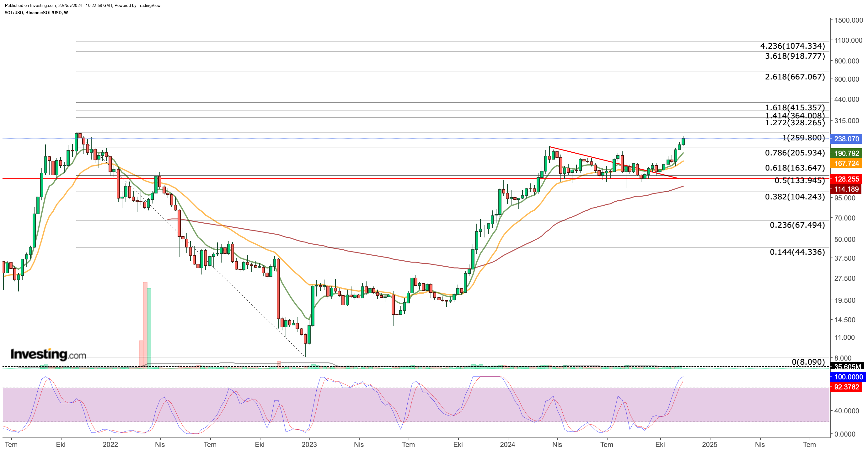Click Fibonacci level 0.382(104.243) label
Image resolution: width=868 pixels, height=451 pixels.
tap(795, 197)
